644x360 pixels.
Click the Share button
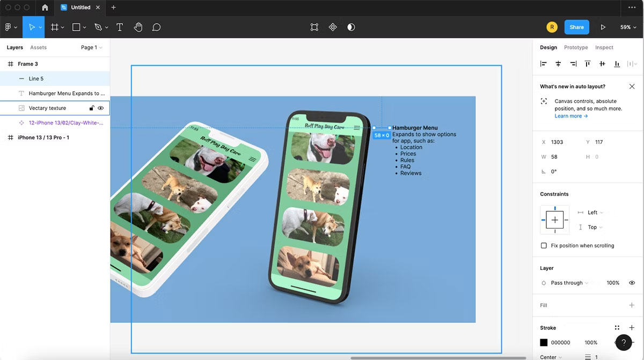577,27
